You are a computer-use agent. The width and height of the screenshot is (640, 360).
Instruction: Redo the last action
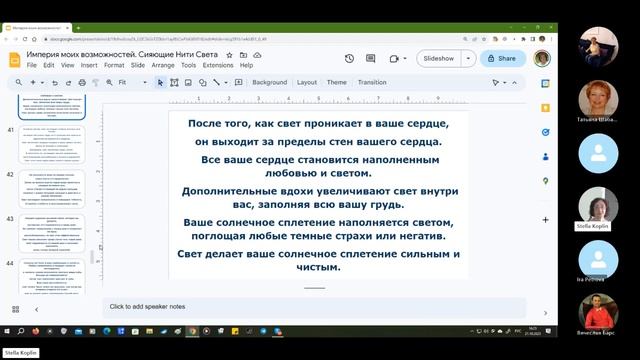(69, 82)
